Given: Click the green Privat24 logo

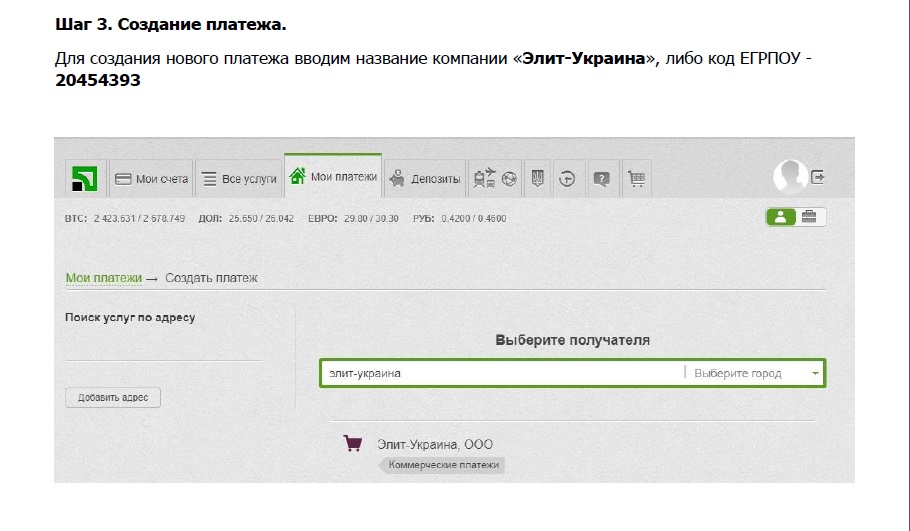Looking at the screenshot, I should [85, 178].
